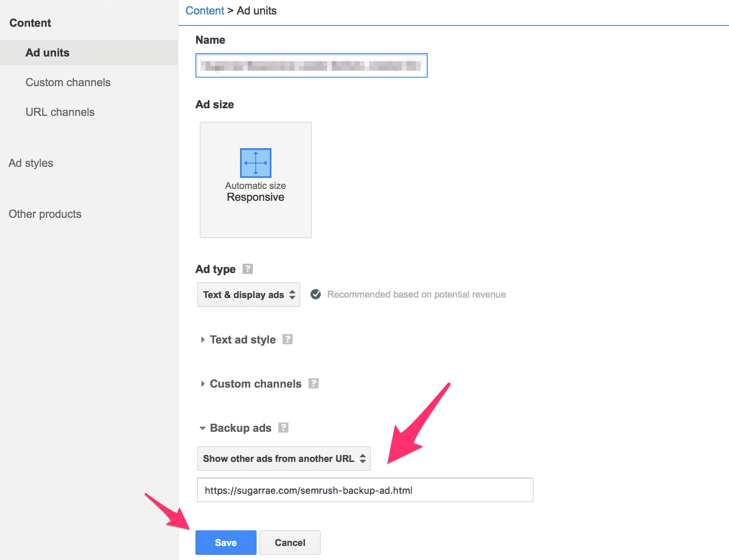Open the Ad styles sidebar section
The height and width of the screenshot is (560, 729).
[x=31, y=163]
